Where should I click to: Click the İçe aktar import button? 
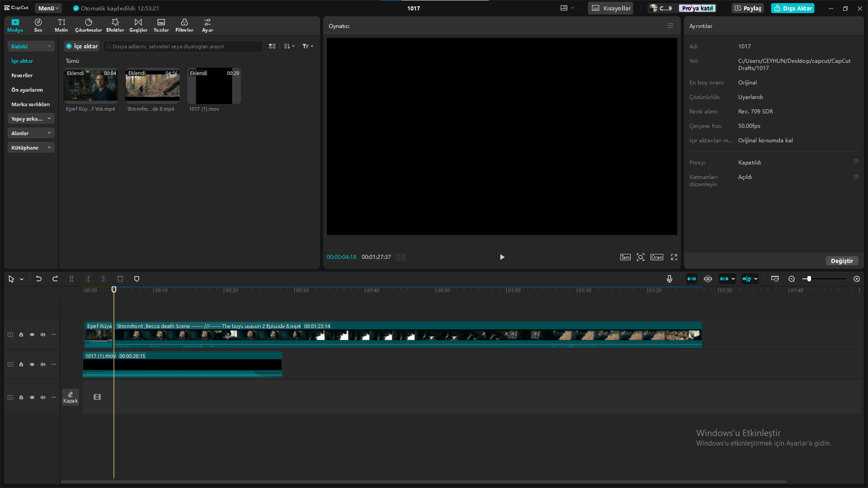point(82,46)
